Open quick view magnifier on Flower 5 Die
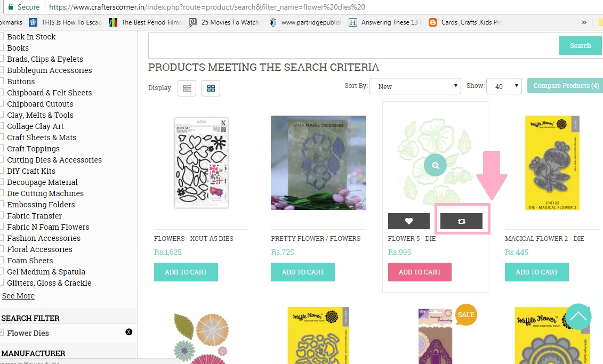The height and width of the screenshot is (364, 603). click(435, 166)
